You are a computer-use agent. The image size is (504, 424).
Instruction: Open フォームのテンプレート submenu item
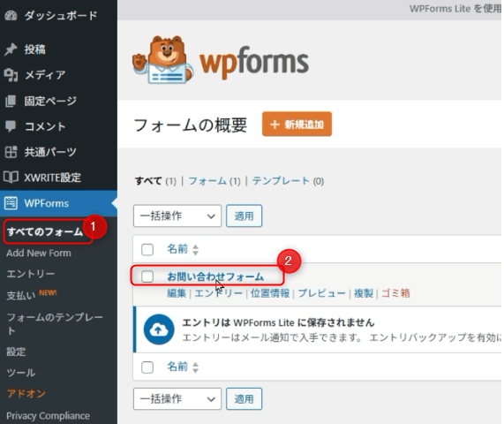tap(55, 323)
